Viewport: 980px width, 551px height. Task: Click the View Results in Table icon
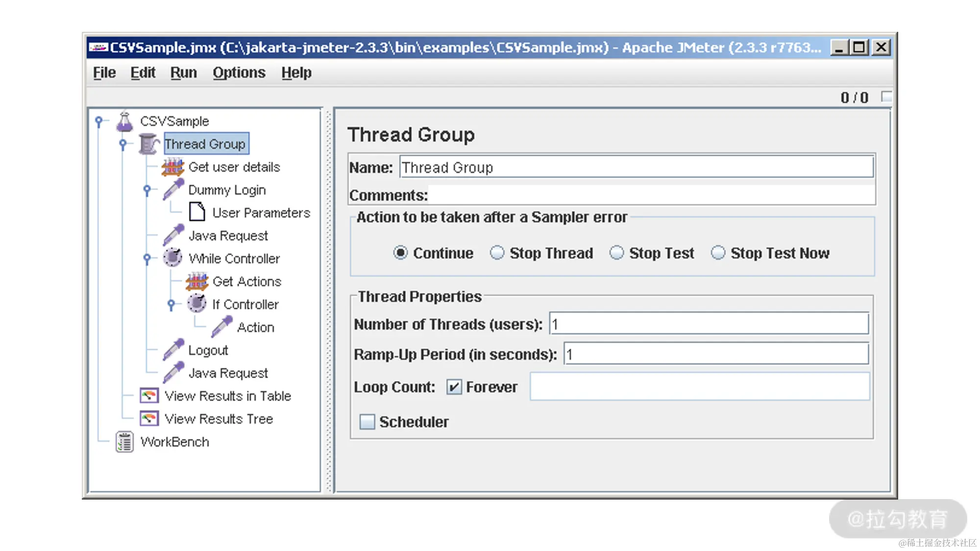click(149, 395)
